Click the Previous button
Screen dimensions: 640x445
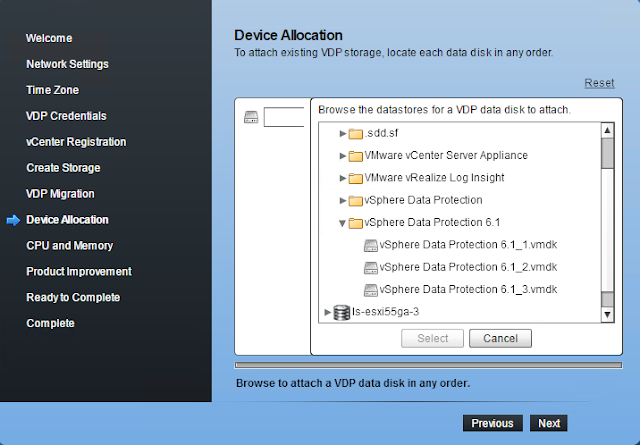493,423
